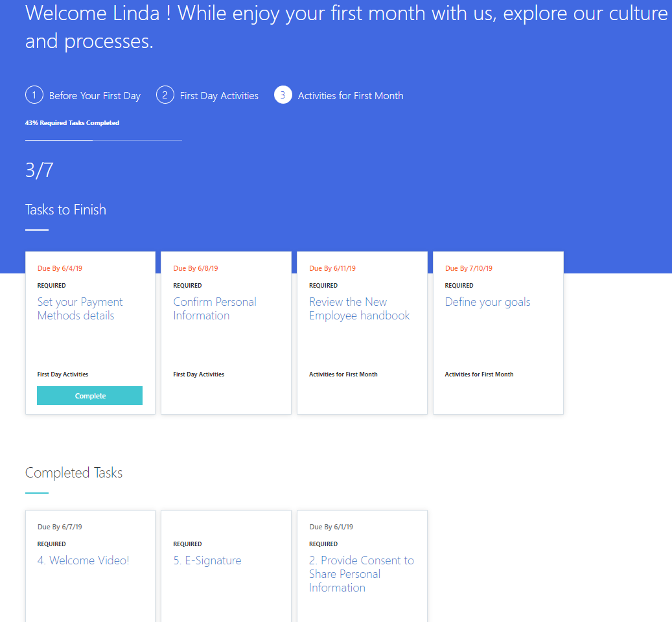
Task: Open Review the New Employee handbook
Action: (x=359, y=309)
